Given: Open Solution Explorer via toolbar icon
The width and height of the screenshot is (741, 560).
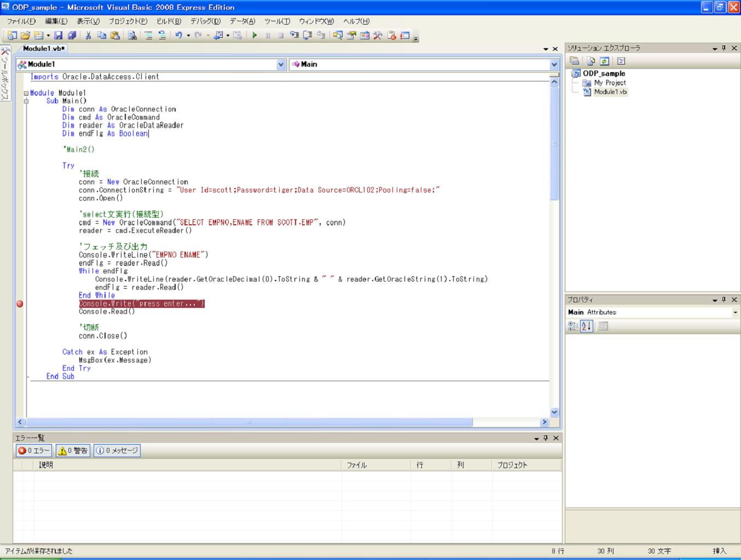Looking at the screenshot, I should point(338,36).
